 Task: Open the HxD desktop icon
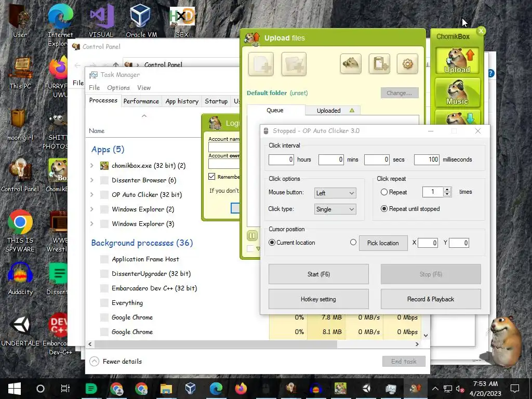182,21
